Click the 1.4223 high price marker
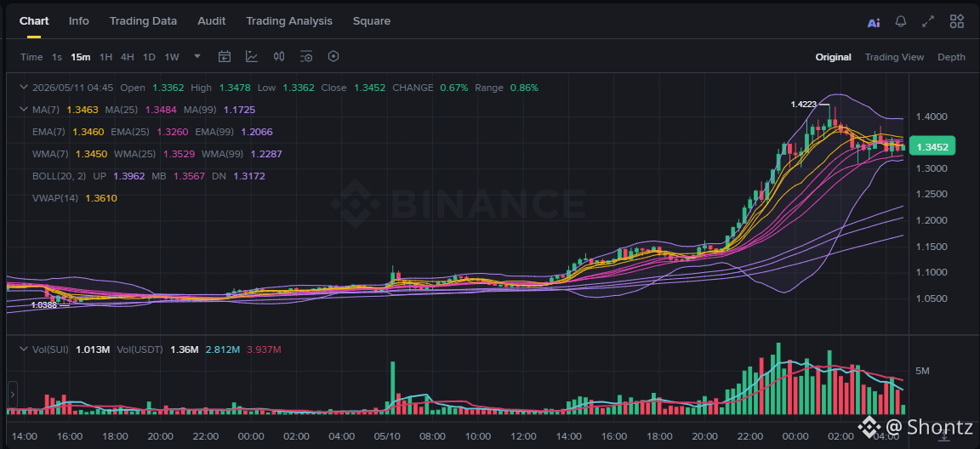The image size is (980, 449). click(804, 105)
